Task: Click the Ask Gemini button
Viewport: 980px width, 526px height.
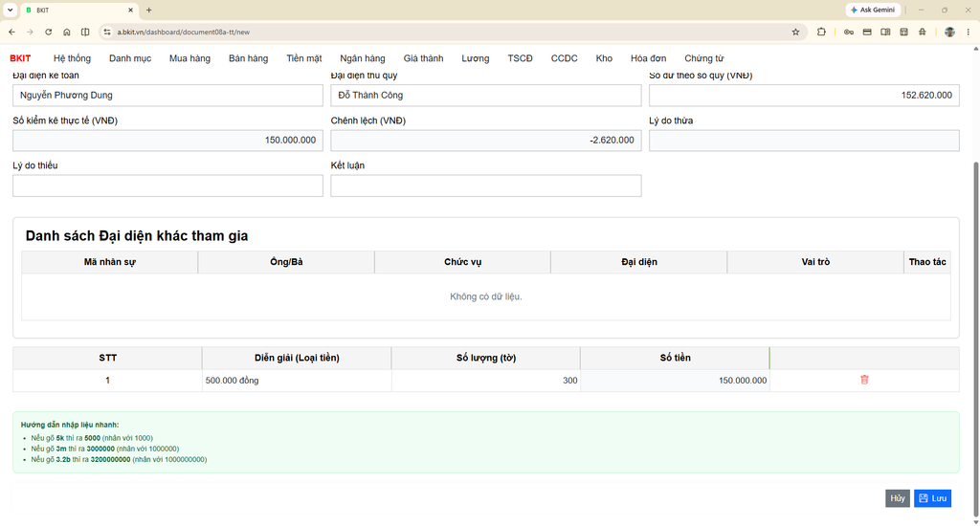Action: click(873, 10)
